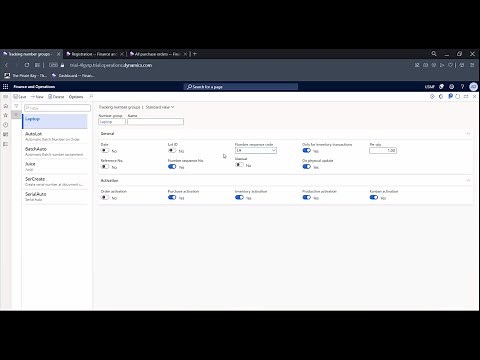Select SerialAuto in the group list
The width and height of the screenshot is (480, 360).
[x=55, y=196]
